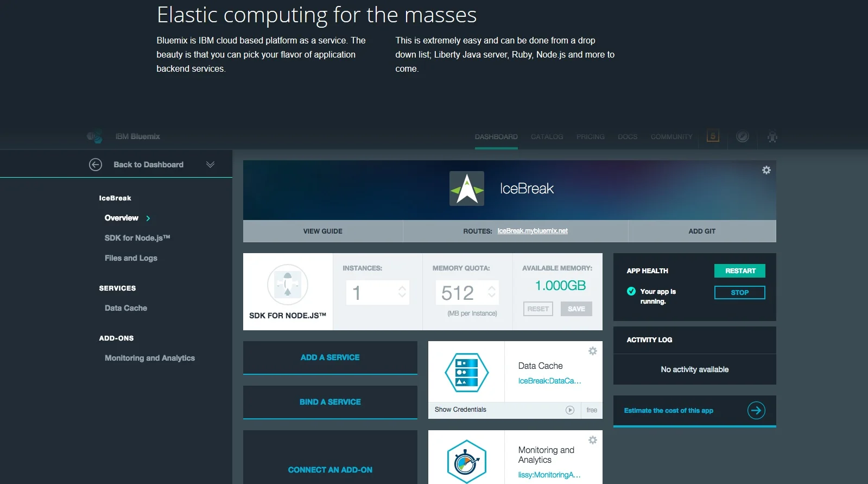Click Show Credentials on Data Cache card
Viewport: 868px width, 484px height.
[x=460, y=410]
